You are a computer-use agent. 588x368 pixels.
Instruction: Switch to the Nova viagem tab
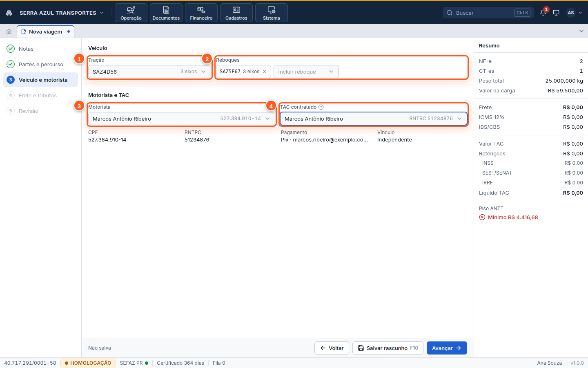pos(46,31)
